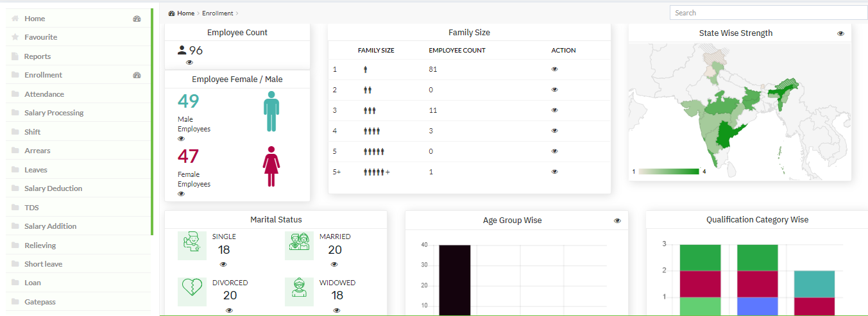Viewport: 868px width, 316px height.
Task: View details eye under Employee Count 96
Action: (x=189, y=62)
